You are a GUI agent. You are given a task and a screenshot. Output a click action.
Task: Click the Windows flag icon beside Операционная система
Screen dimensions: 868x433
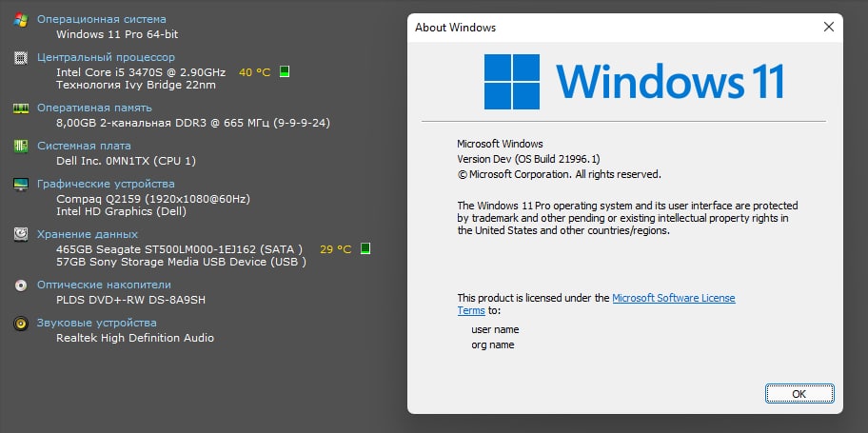21,20
